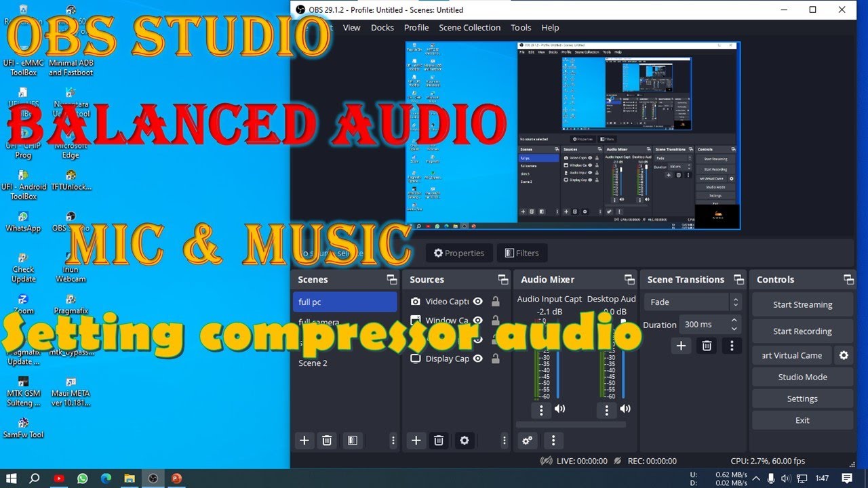Image resolution: width=868 pixels, height=488 pixels.
Task: Add a new source with plus icon
Action: (416, 441)
